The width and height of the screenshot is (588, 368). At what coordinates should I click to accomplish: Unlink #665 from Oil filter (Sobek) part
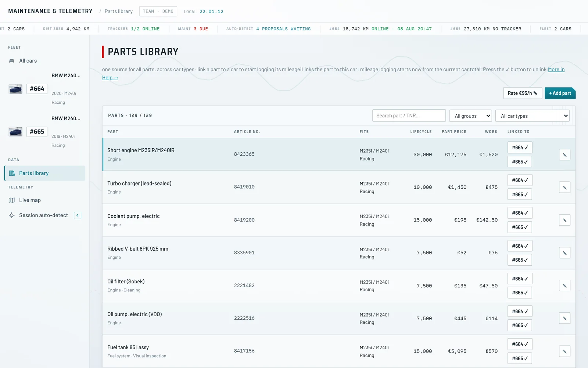[x=520, y=293]
